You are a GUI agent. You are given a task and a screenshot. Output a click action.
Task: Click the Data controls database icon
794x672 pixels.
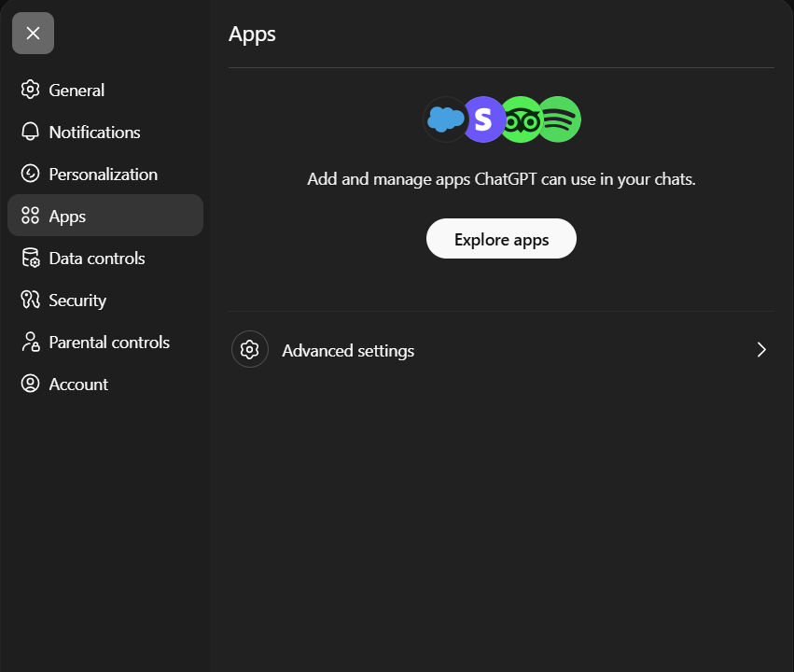(31, 258)
